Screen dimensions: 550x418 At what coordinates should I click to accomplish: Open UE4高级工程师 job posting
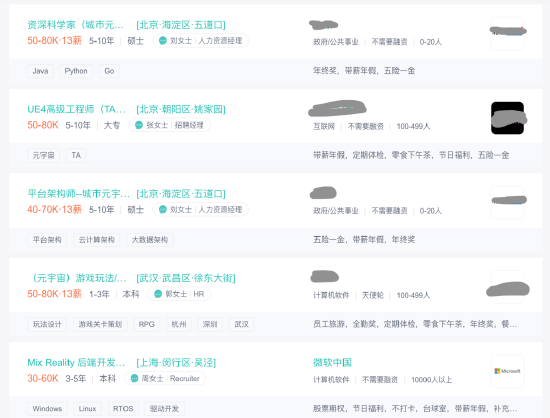coord(76,109)
